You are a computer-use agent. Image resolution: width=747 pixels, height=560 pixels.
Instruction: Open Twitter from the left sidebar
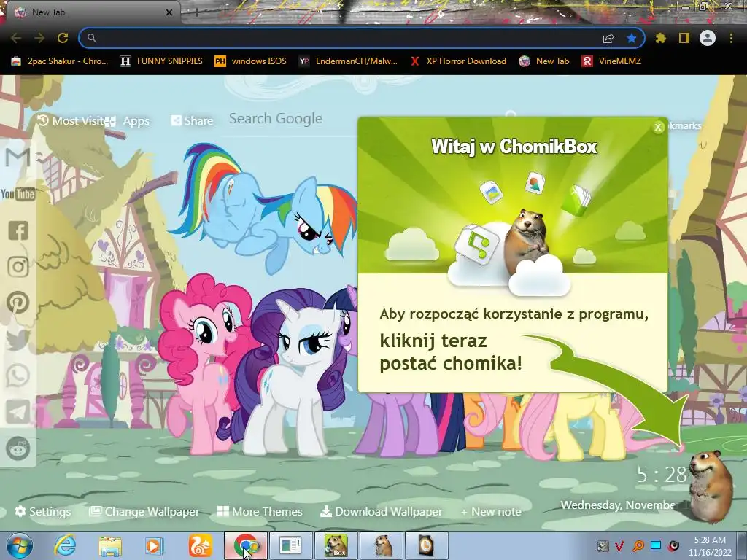(x=18, y=339)
